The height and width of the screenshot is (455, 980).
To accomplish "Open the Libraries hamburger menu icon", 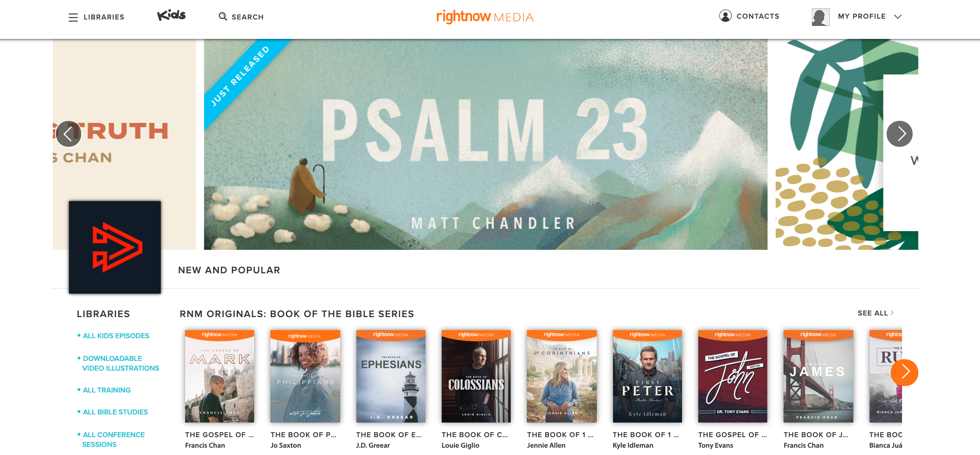I will 73,17.
